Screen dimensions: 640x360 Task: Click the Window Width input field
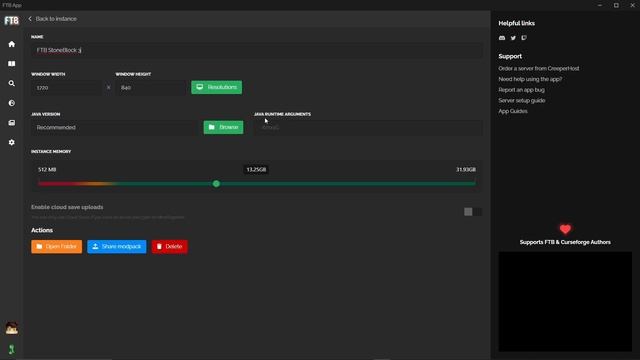tap(67, 88)
